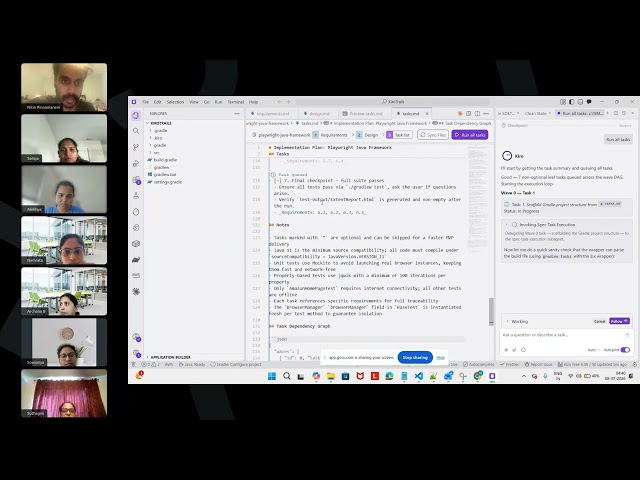This screenshot has height=480, width=640.
Task: Open the Auto model dropdown in chat
Action: (x=593, y=350)
